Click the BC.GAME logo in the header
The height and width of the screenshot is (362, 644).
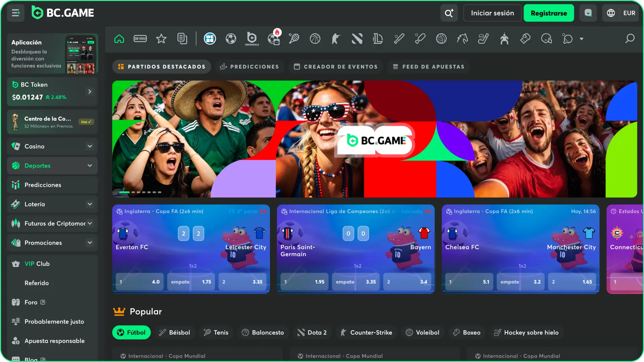[63, 13]
